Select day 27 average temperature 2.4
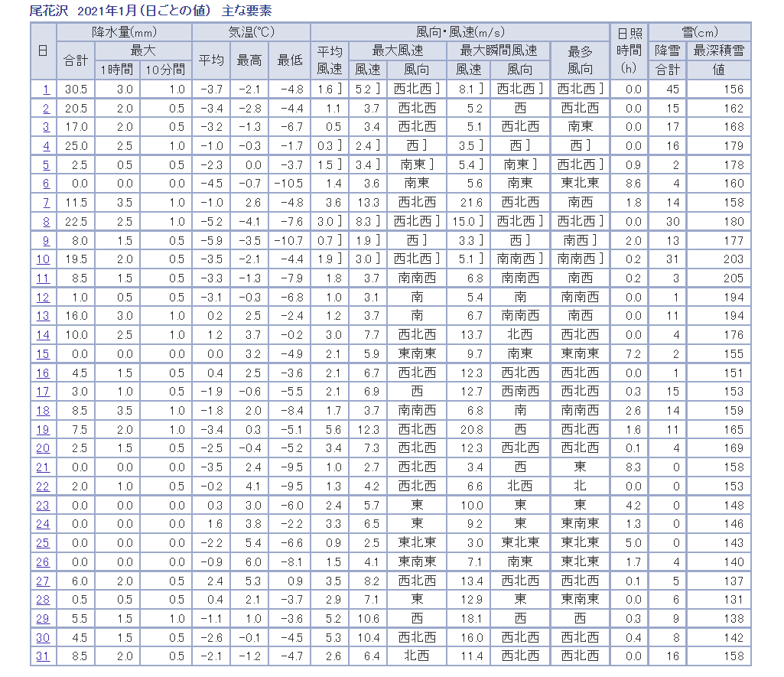 215,581
